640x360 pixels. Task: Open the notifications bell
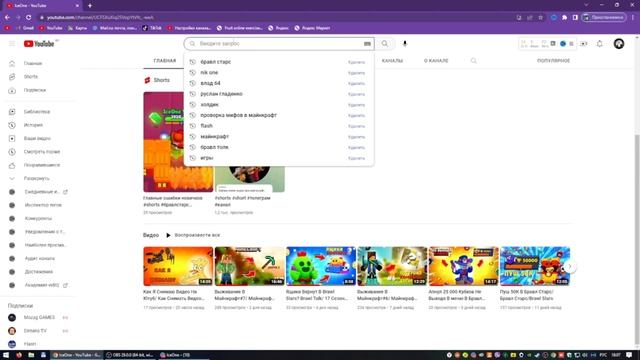pyautogui.click(x=599, y=44)
